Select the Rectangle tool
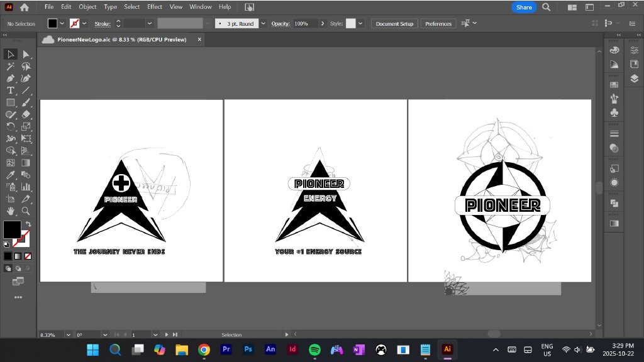 pyautogui.click(x=11, y=102)
